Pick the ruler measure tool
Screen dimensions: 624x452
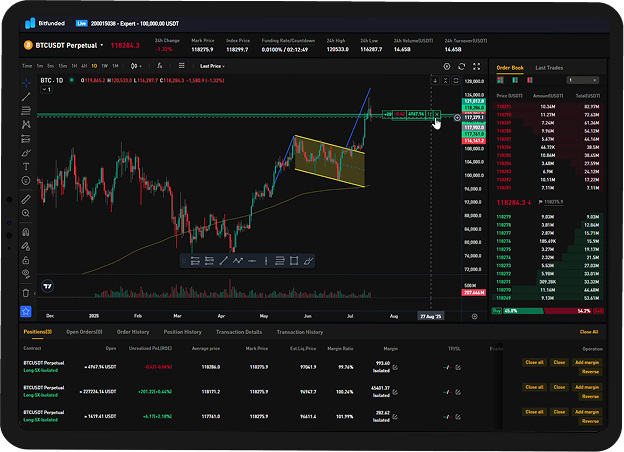click(26, 199)
